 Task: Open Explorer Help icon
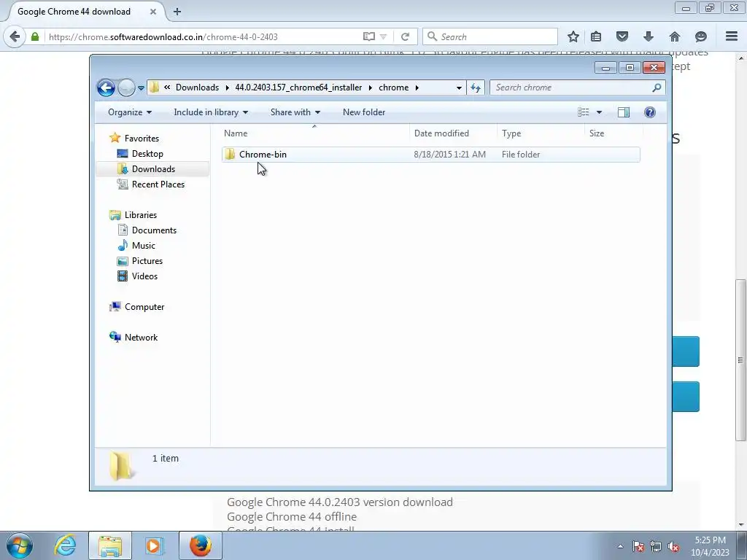pyautogui.click(x=650, y=112)
